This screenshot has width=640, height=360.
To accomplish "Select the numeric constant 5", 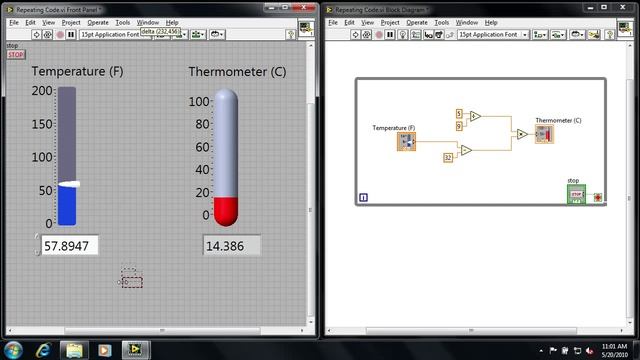I will 459,113.
